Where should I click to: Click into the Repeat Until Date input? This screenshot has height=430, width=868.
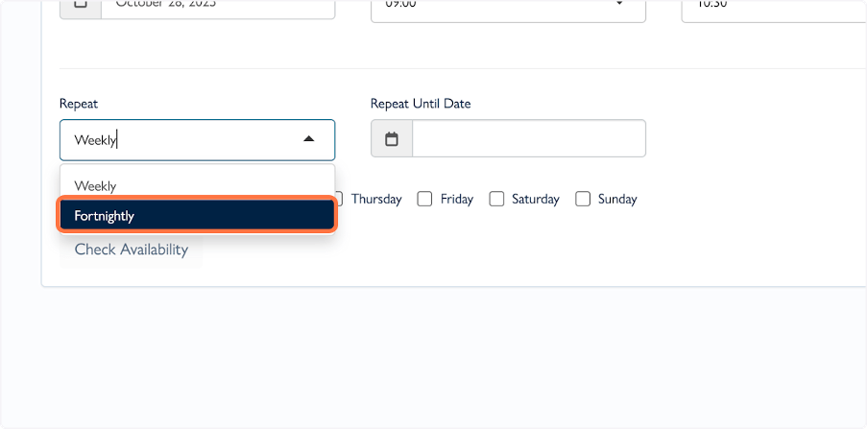(x=528, y=139)
